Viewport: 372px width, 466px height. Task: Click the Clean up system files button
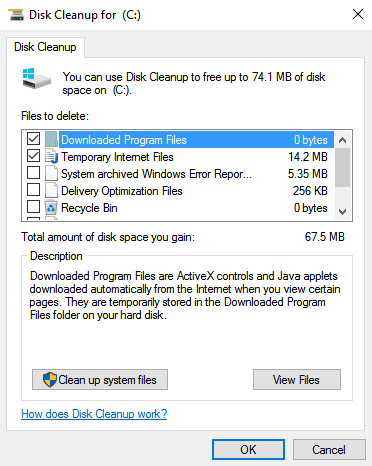[100, 380]
